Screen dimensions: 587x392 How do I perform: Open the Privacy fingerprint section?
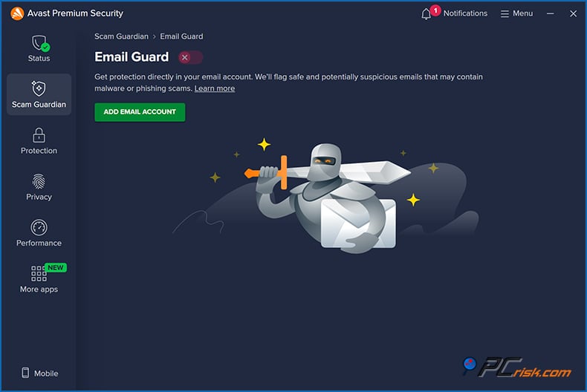[39, 187]
